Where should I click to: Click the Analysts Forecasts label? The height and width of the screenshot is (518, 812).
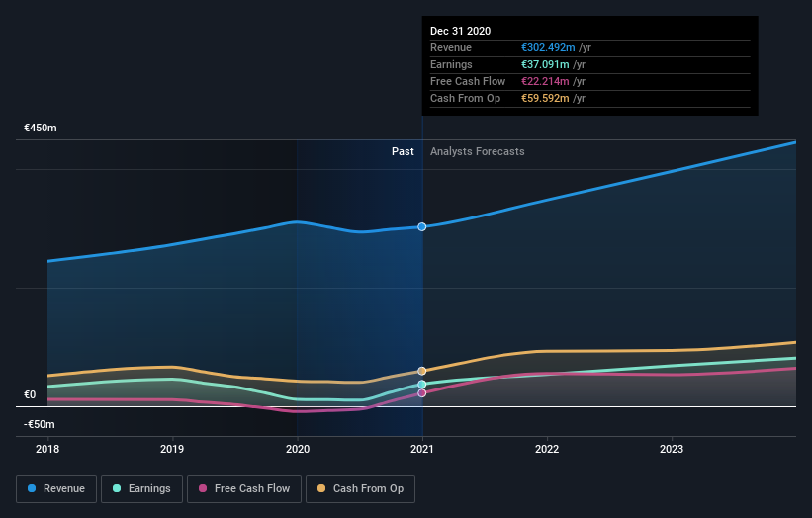tap(478, 151)
